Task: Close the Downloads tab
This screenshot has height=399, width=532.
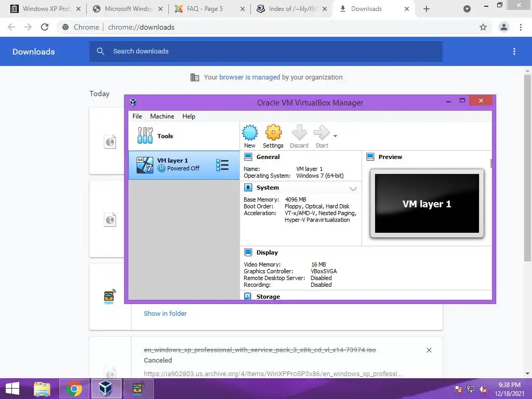Action: (x=407, y=9)
